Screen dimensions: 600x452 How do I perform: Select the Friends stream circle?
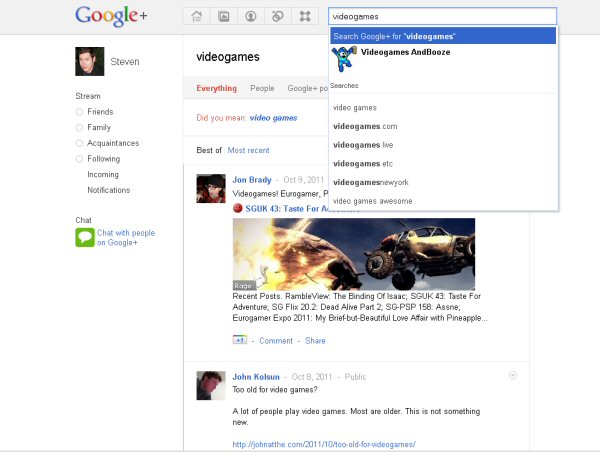click(79, 112)
